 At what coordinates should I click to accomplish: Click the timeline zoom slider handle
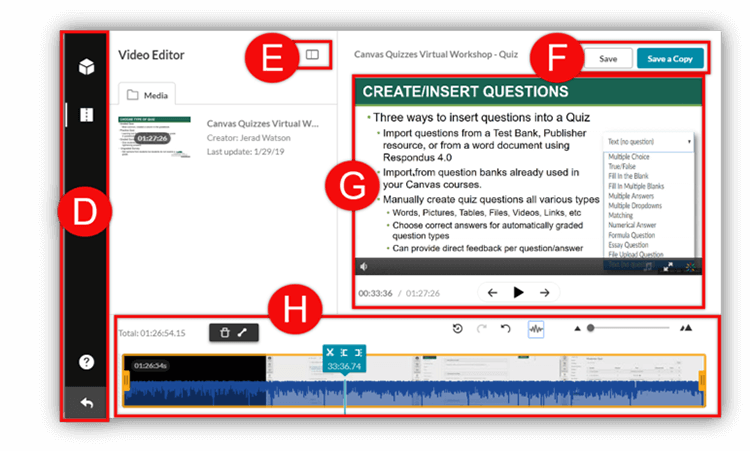pos(591,328)
